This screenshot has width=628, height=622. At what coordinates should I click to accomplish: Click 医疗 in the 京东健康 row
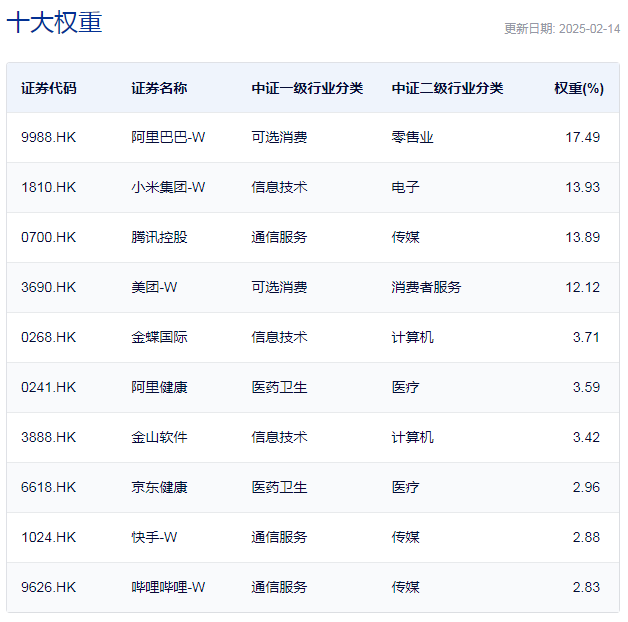pos(406,487)
